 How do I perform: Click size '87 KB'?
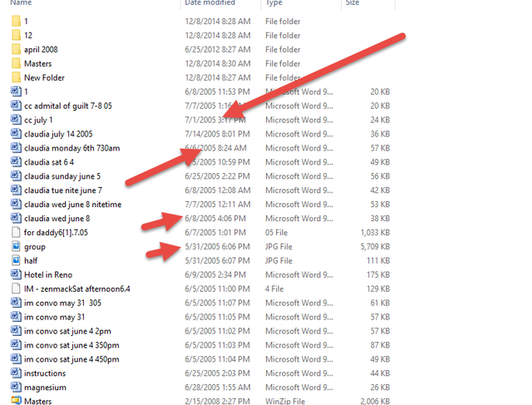click(x=380, y=345)
